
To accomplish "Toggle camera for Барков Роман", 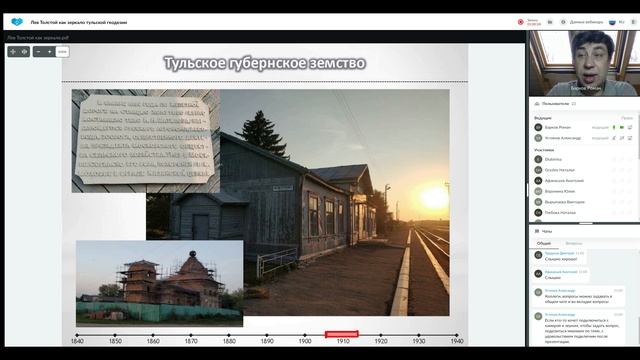I will (x=622, y=127).
